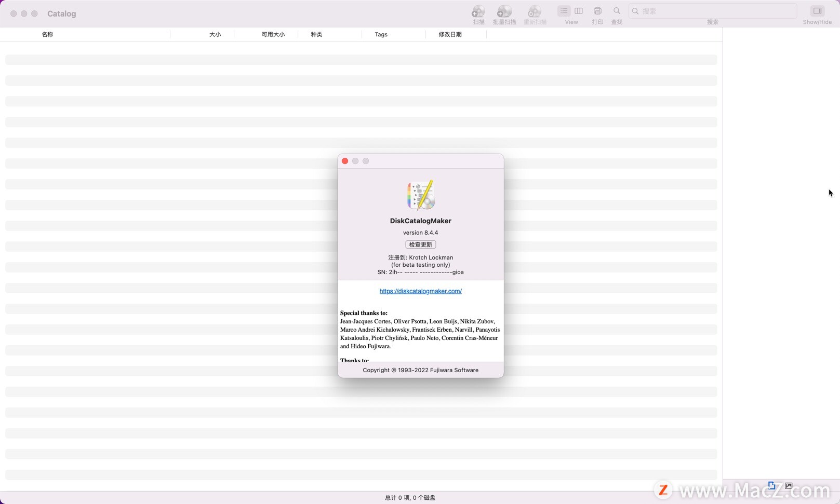
Task: Click the magnifier inside the search field
Action: coord(635,11)
